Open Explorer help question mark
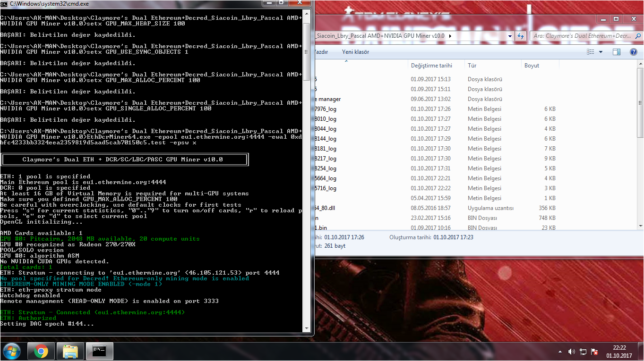Screen dimensions: 644x361 point(634,52)
